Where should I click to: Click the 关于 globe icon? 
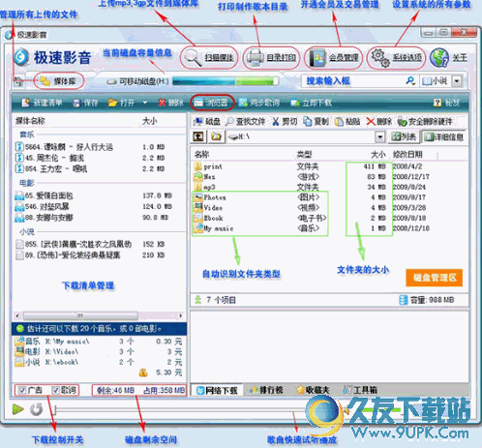(x=439, y=58)
